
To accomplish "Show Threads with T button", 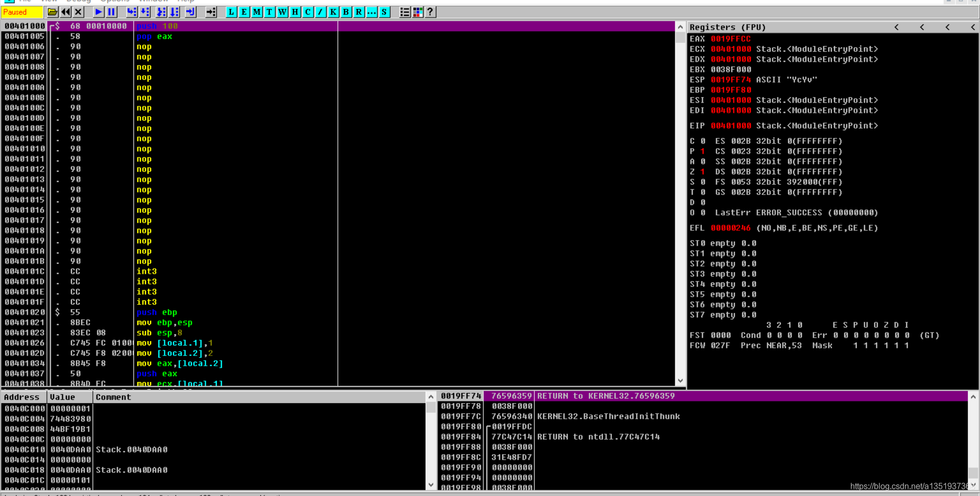I will click(269, 12).
